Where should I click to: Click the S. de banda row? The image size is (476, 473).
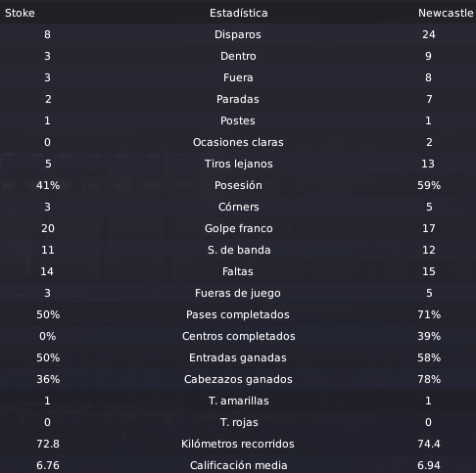pyautogui.click(x=238, y=250)
